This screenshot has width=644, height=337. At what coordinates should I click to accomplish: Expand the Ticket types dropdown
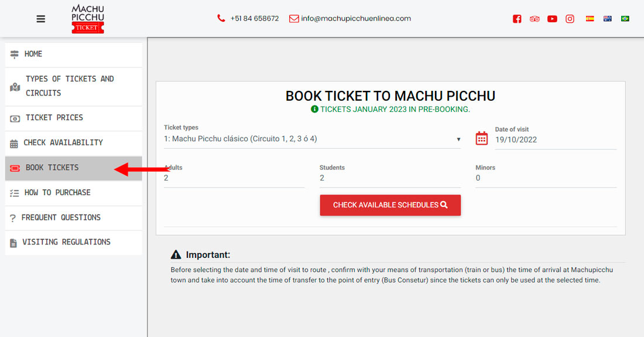click(312, 139)
